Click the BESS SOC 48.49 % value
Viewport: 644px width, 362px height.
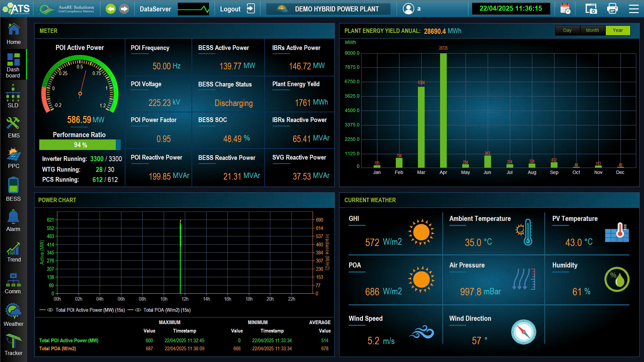click(236, 138)
